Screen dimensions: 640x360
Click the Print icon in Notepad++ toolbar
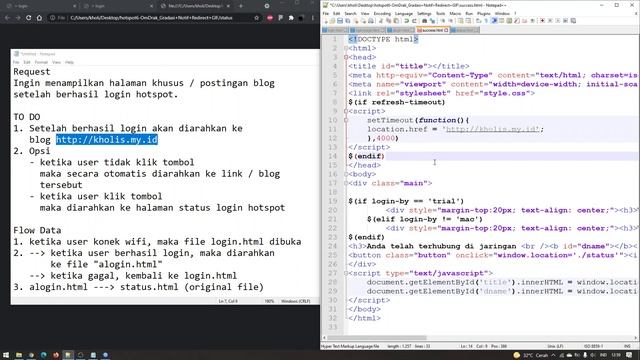(x=371, y=21)
